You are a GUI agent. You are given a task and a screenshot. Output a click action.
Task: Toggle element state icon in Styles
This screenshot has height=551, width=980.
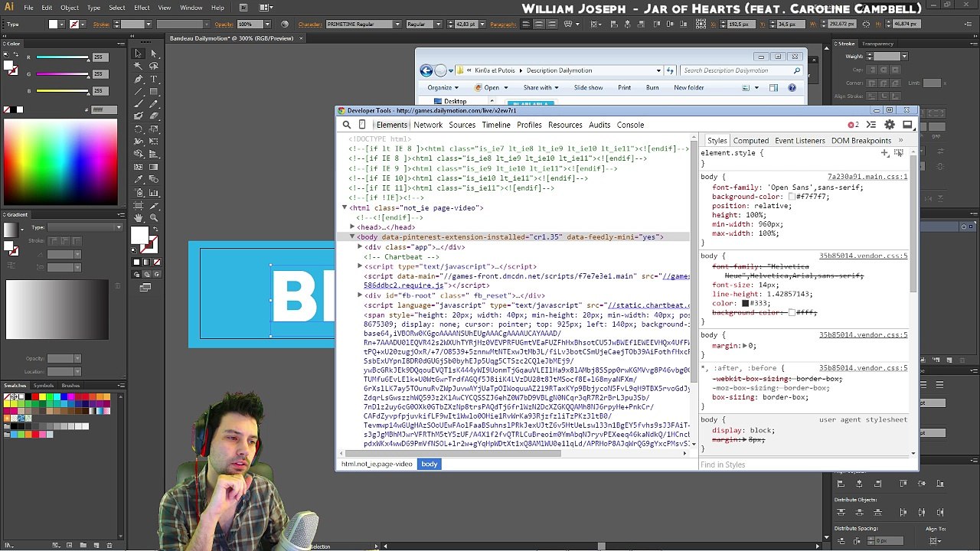click(x=898, y=153)
